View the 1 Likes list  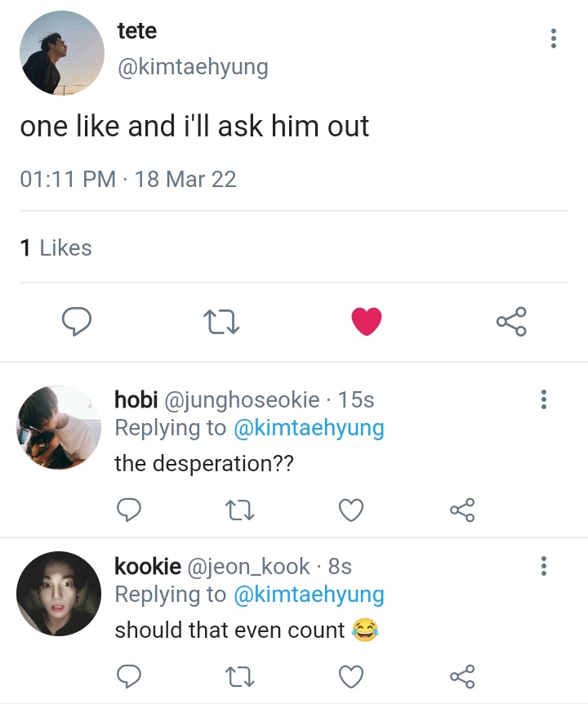[56, 247]
